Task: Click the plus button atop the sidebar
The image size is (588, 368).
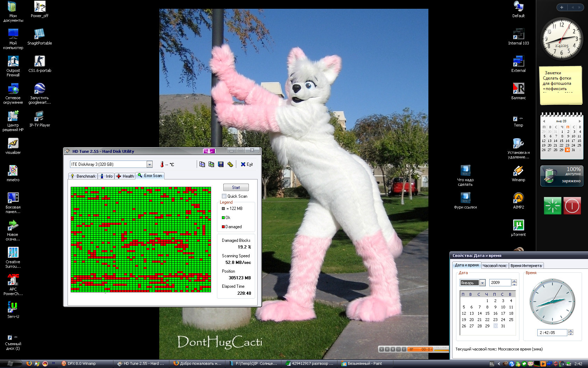Action: click(562, 7)
